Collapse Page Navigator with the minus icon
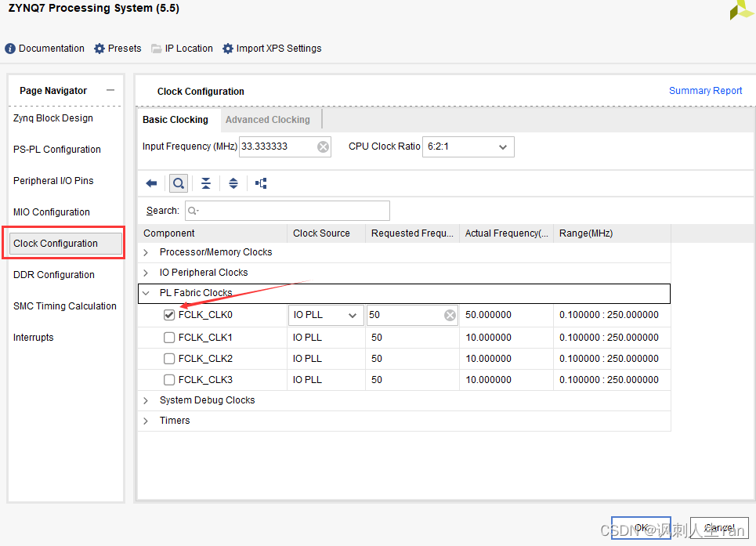Screen dimensions: 756x546 coord(110,91)
